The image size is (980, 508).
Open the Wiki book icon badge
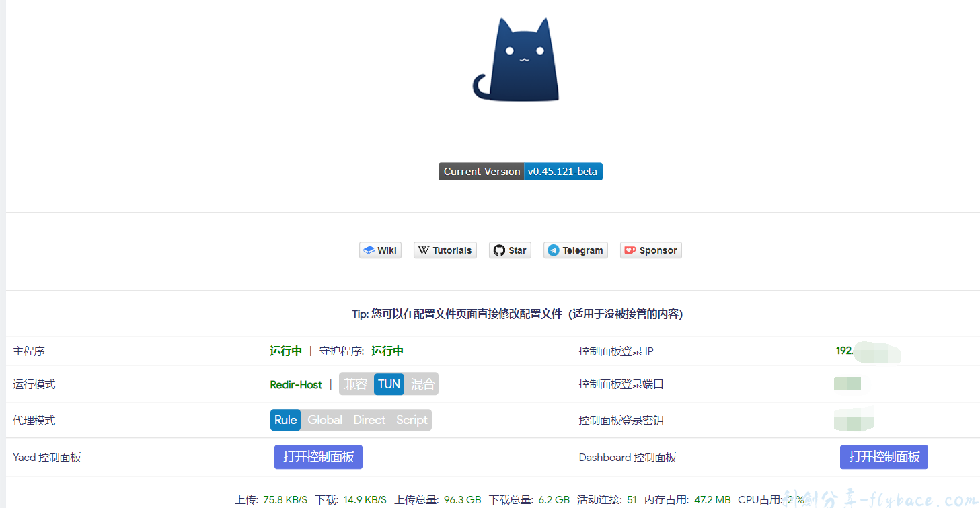pyautogui.click(x=380, y=250)
